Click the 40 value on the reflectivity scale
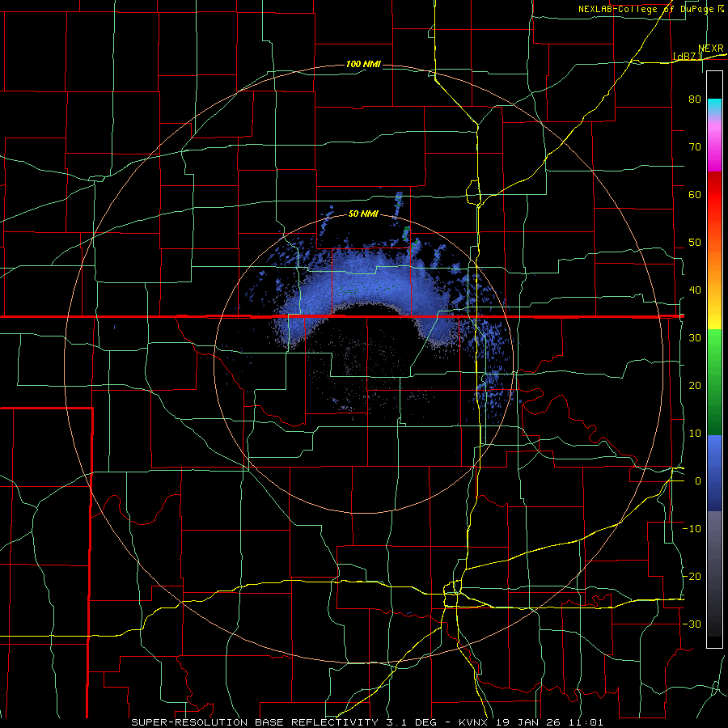The width and height of the screenshot is (728, 728). (695, 290)
